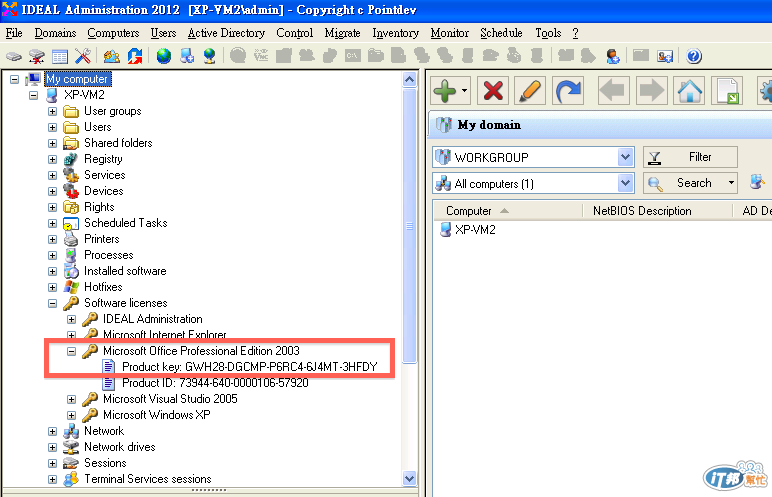Open help with the blue question mark icon
772x497 pixels.
tap(694, 56)
